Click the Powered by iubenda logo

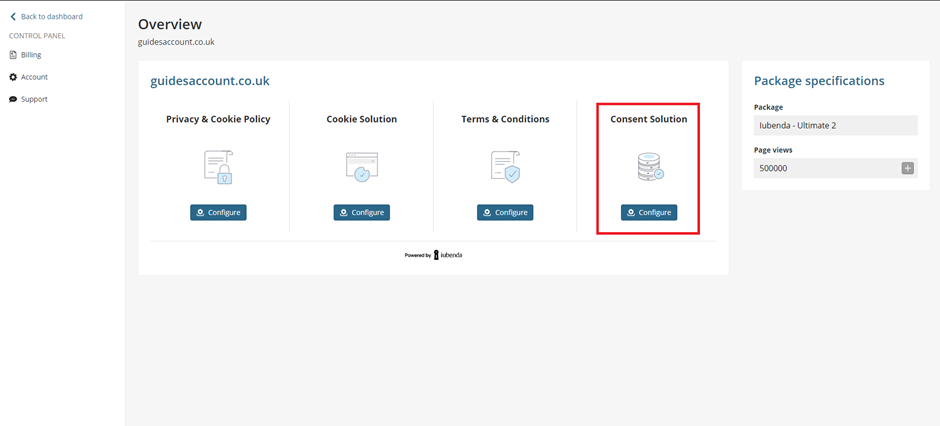pos(433,255)
